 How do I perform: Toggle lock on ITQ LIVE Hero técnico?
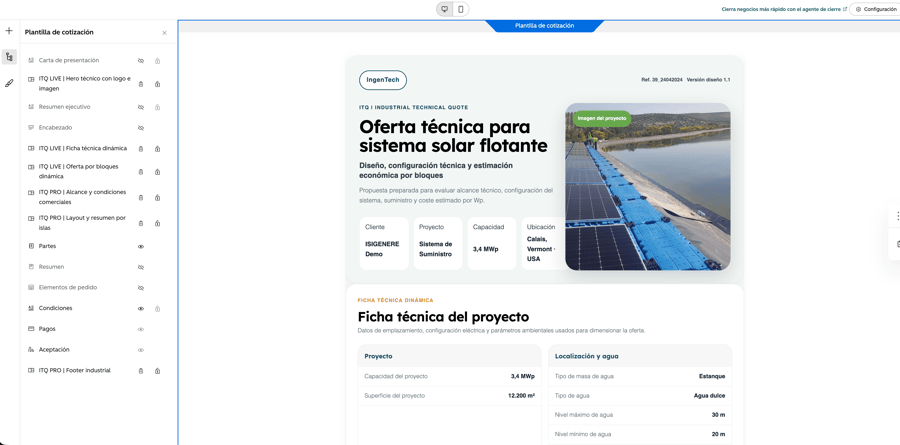157,84
